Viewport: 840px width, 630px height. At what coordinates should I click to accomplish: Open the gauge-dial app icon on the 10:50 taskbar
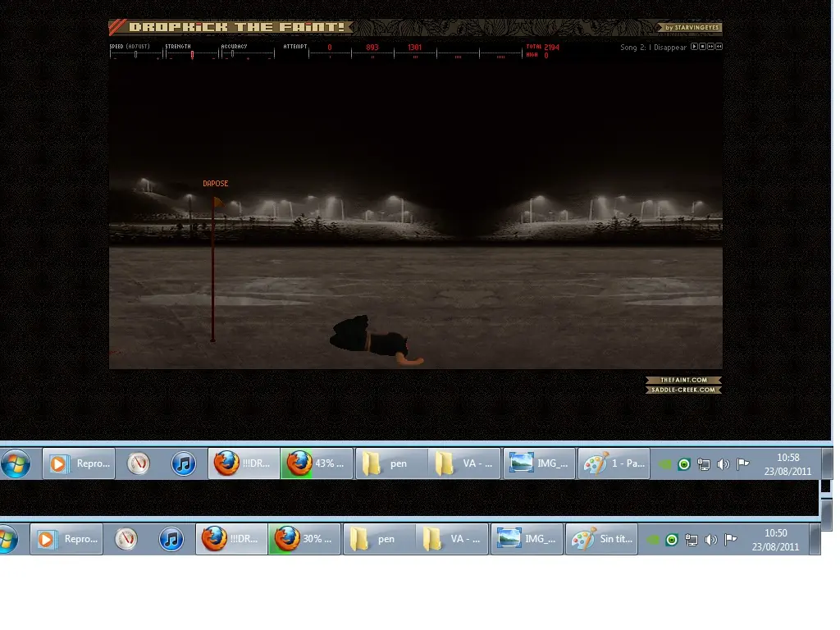click(x=126, y=539)
